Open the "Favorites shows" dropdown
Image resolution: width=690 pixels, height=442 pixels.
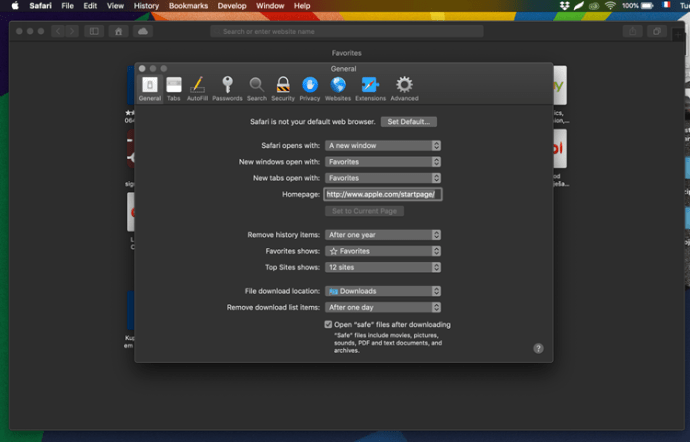click(x=383, y=251)
